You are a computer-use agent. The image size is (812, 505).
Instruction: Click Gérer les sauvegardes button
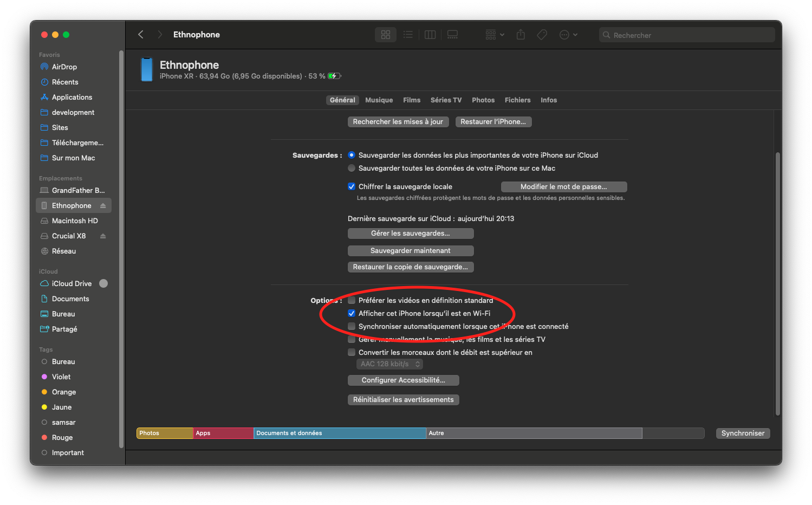click(x=411, y=234)
